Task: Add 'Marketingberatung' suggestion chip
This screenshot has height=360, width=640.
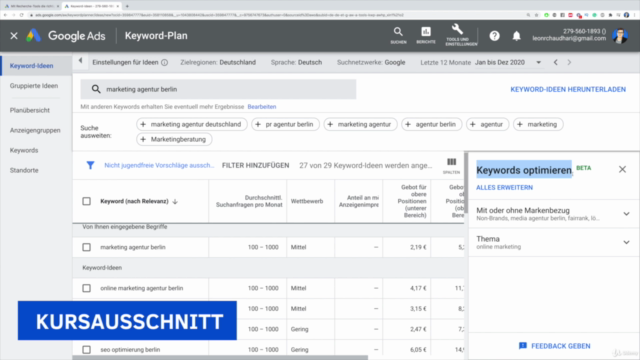Action: coord(174,139)
